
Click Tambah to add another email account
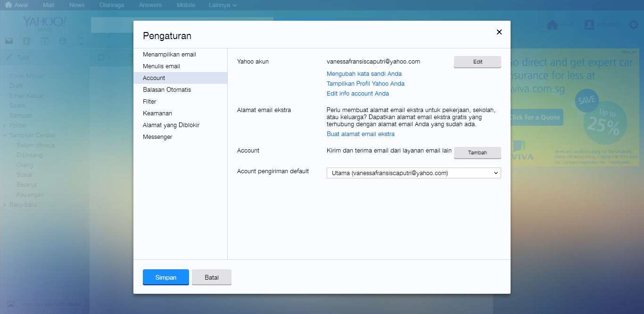[x=477, y=153]
